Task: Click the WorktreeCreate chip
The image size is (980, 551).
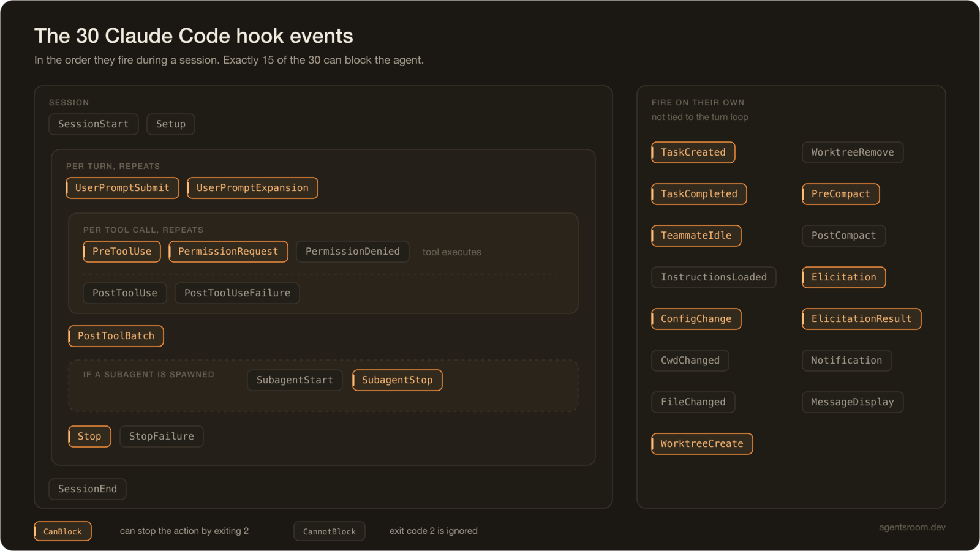Action: (x=703, y=444)
